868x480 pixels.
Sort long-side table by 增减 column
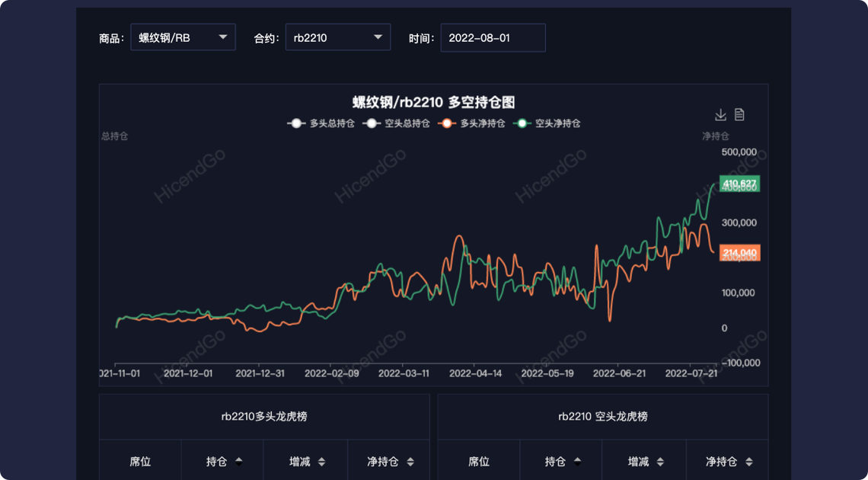tap(321, 461)
